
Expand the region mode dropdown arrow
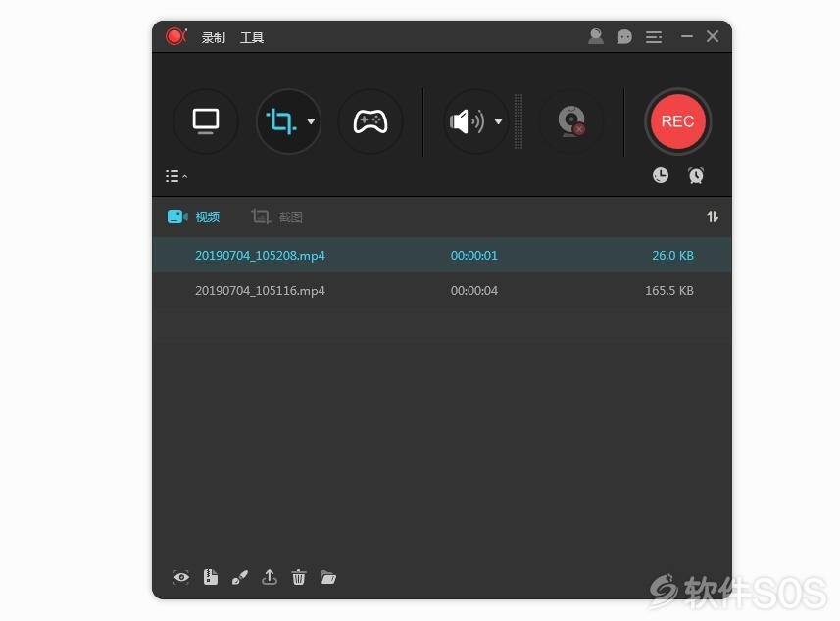(x=311, y=121)
